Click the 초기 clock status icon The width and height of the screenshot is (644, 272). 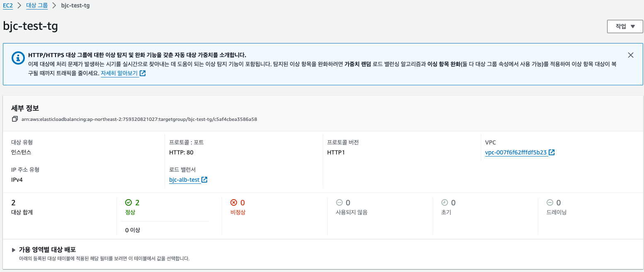(445, 203)
